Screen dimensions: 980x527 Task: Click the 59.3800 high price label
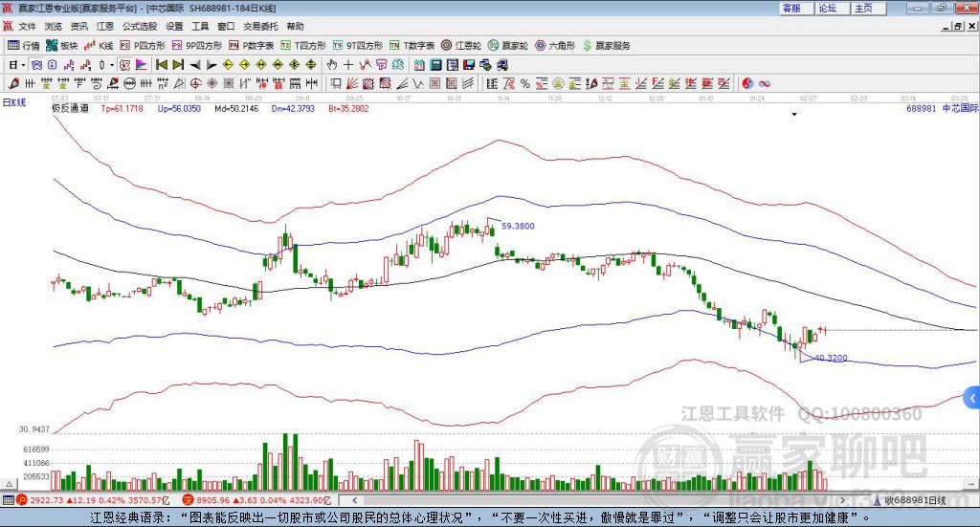[518, 226]
